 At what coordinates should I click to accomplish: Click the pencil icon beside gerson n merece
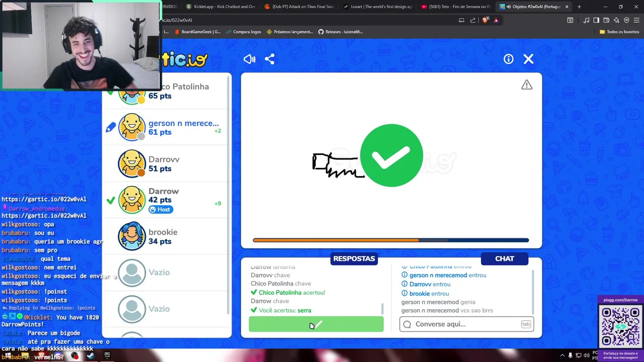coord(111,127)
